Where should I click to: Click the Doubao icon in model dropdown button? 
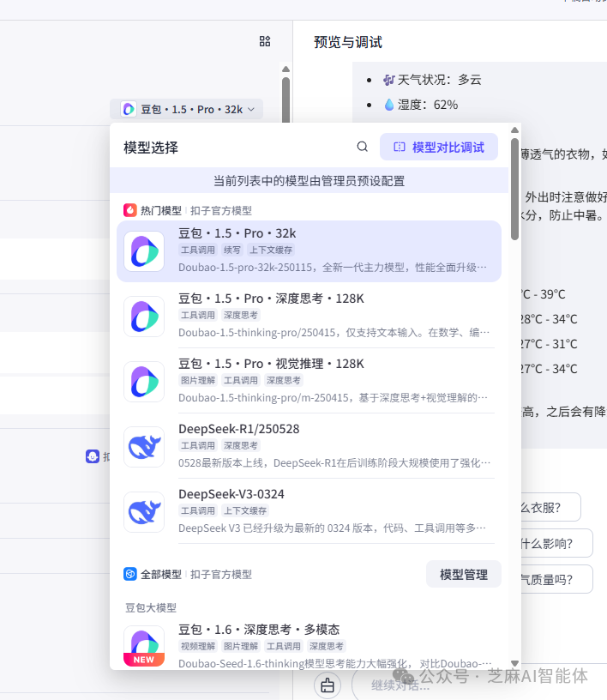click(x=129, y=109)
